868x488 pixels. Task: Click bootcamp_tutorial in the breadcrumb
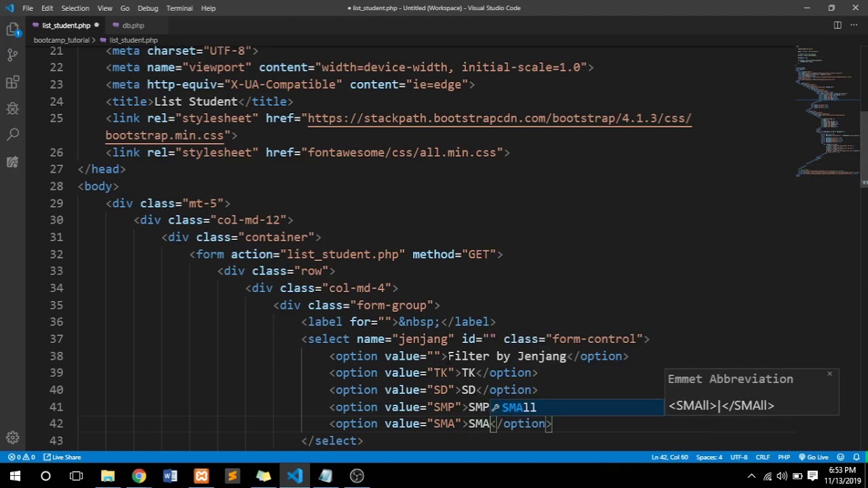62,40
